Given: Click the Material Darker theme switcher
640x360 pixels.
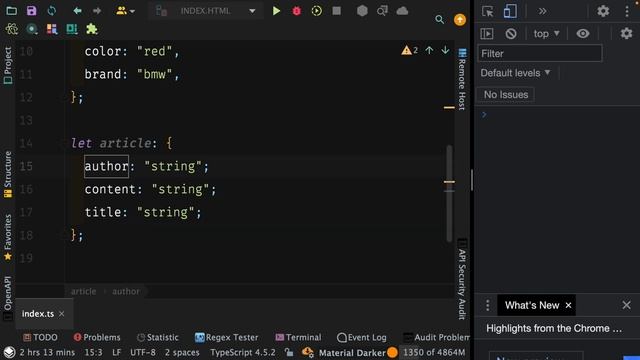Looking at the screenshot, I should pyautogui.click(x=352, y=352).
